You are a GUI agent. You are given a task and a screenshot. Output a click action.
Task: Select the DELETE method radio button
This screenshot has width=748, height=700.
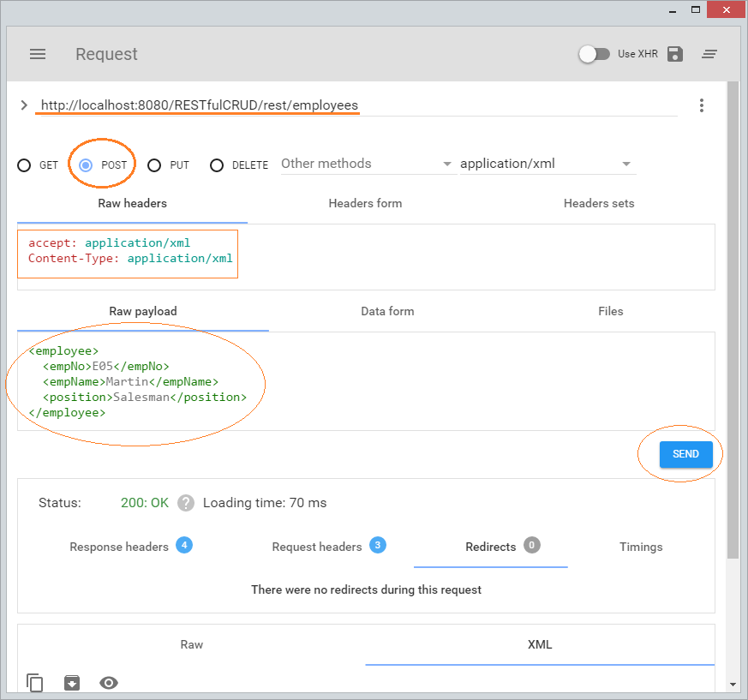[x=217, y=165]
